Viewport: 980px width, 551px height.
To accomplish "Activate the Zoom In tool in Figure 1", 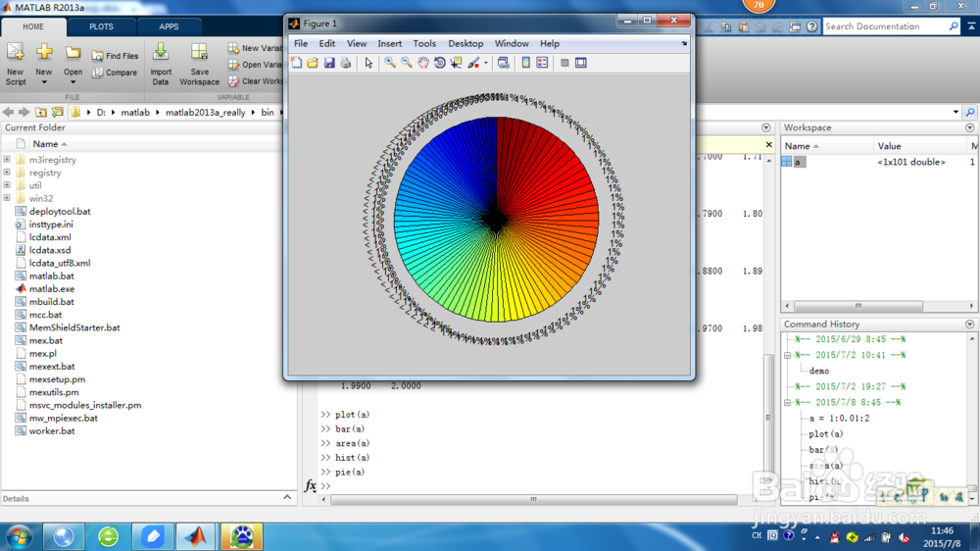I will tap(390, 63).
